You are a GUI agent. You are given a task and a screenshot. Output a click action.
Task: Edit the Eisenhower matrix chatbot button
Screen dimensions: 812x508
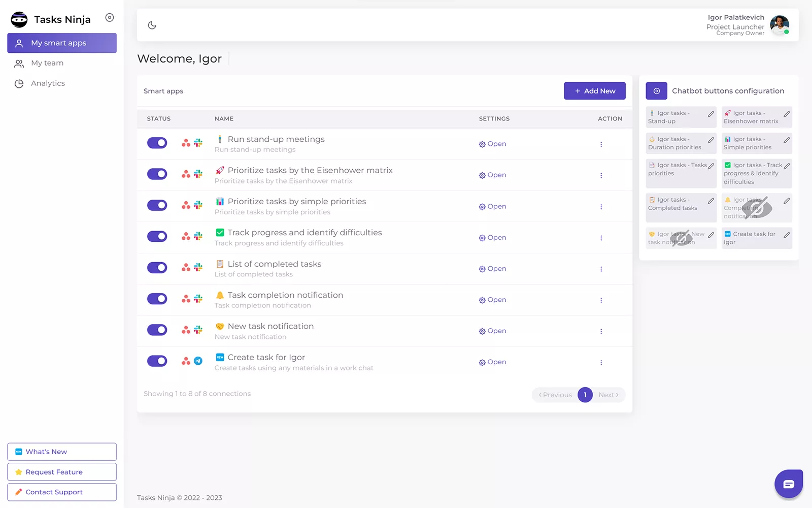pos(786,114)
